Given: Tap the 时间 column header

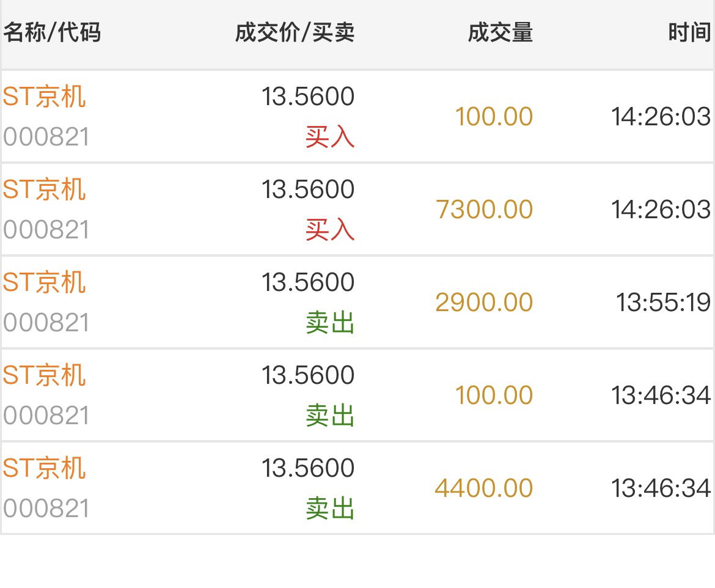Looking at the screenshot, I should 689,32.
